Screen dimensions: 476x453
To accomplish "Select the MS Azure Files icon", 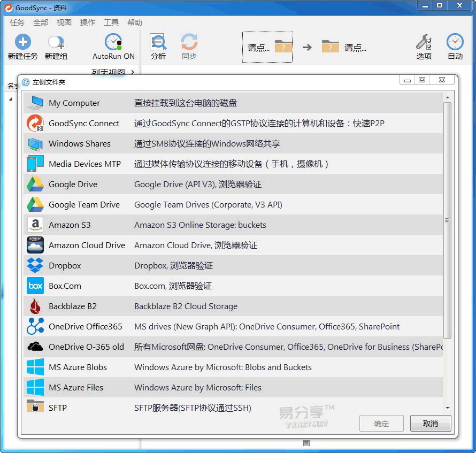I will (x=35, y=387).
